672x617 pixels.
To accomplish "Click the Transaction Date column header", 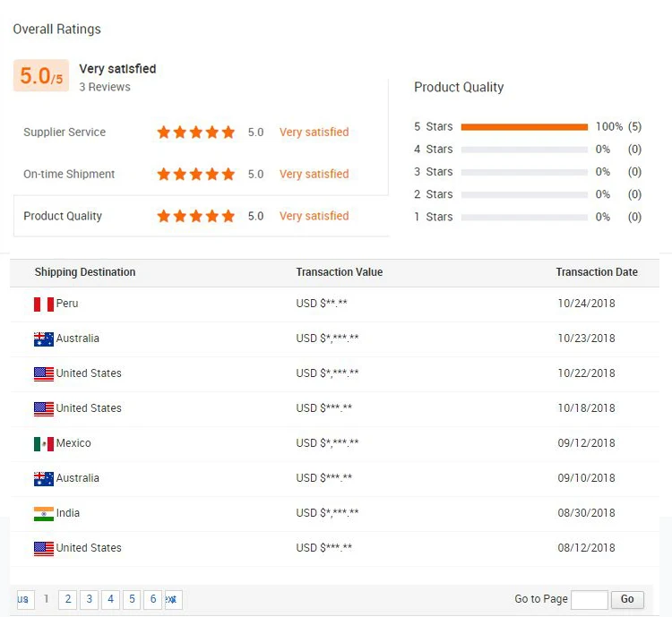I will click(x=597, y=272).
